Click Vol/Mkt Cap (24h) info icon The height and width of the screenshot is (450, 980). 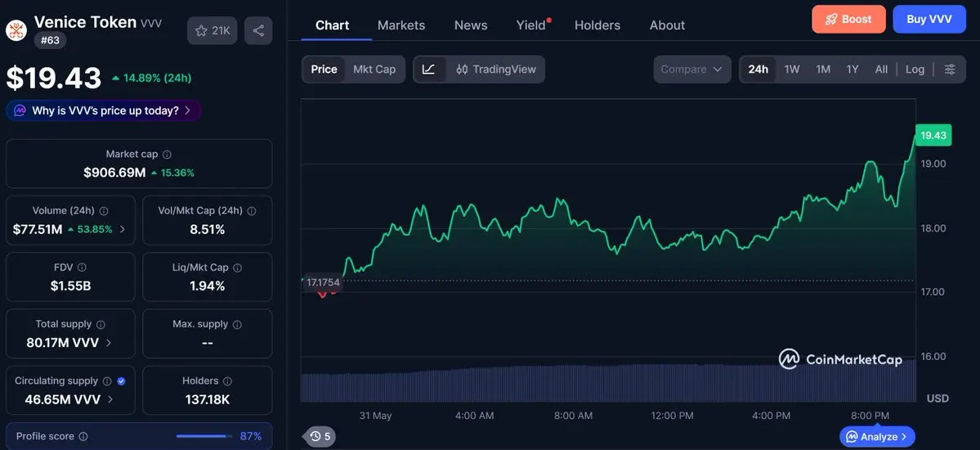[252, 211]
